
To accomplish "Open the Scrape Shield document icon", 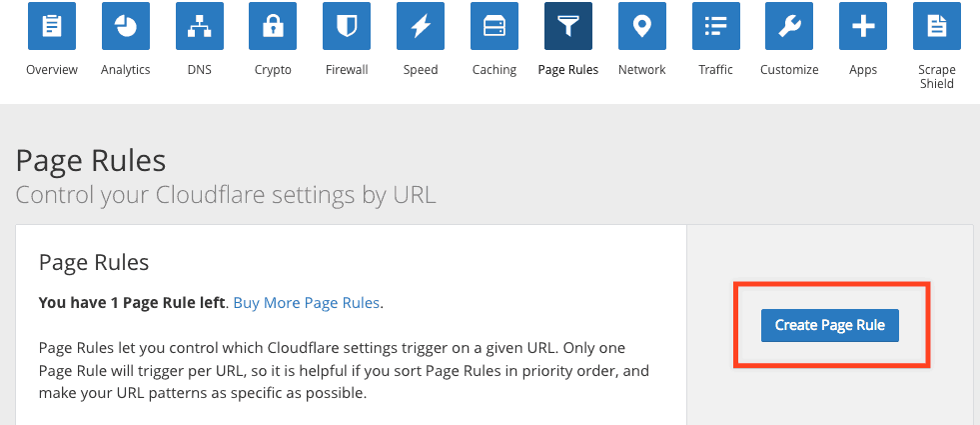I will (x=937, y=26).
